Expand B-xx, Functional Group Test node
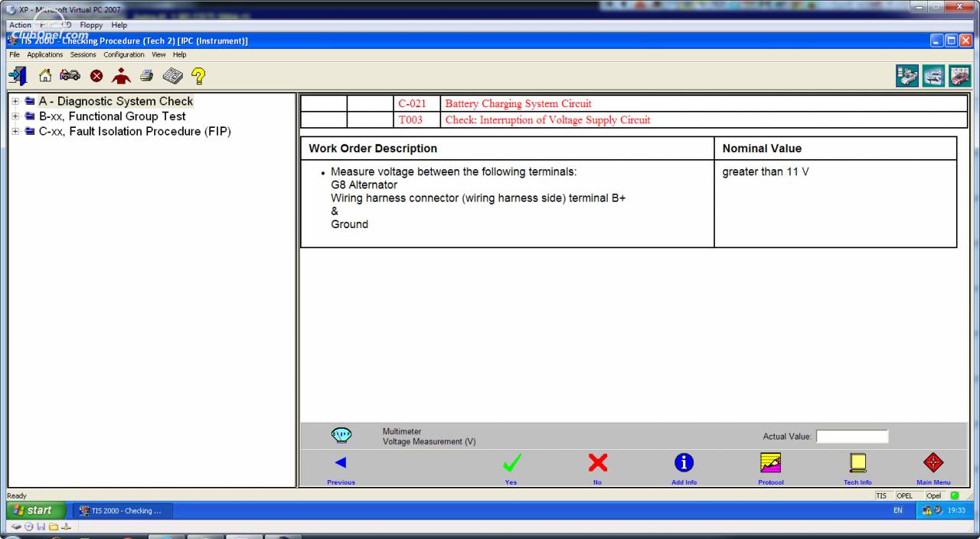The width and height of the screenshot is (980, 539). pyautogui.click(x=15, y=116)
